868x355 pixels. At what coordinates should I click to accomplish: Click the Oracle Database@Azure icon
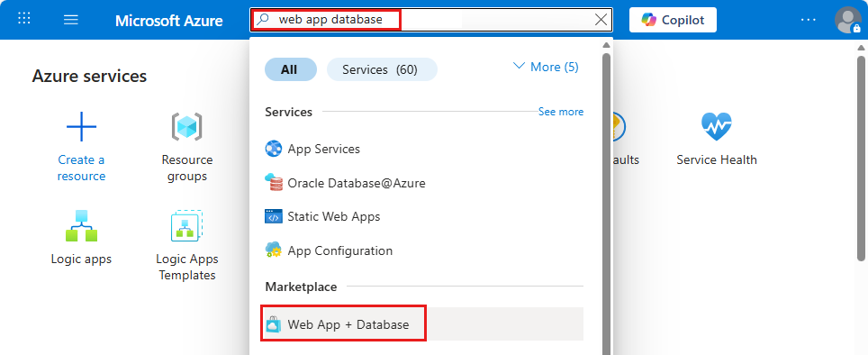pos(274,183)
